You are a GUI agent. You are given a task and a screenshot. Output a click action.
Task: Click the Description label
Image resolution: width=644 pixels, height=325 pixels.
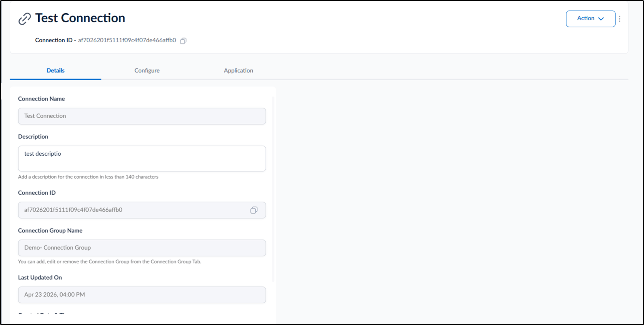[x=33, y=137]
